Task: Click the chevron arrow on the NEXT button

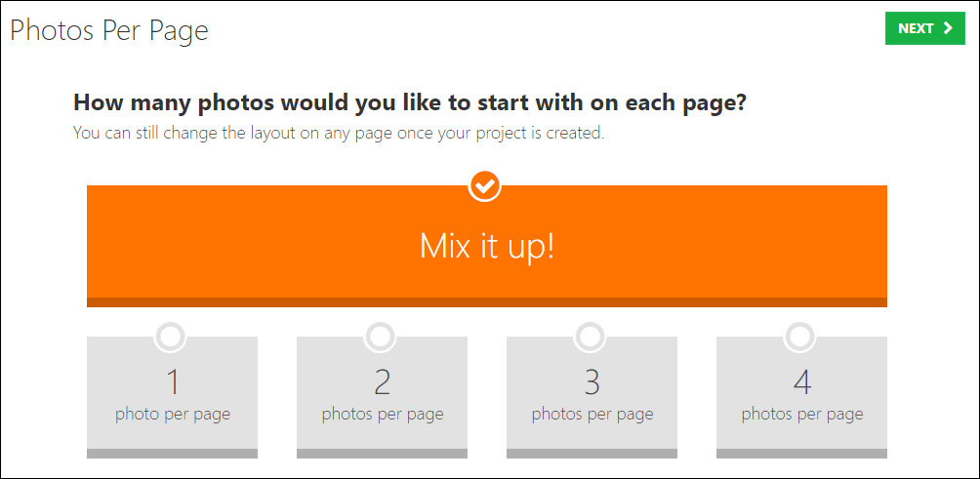Action: (x=948, y=28)
